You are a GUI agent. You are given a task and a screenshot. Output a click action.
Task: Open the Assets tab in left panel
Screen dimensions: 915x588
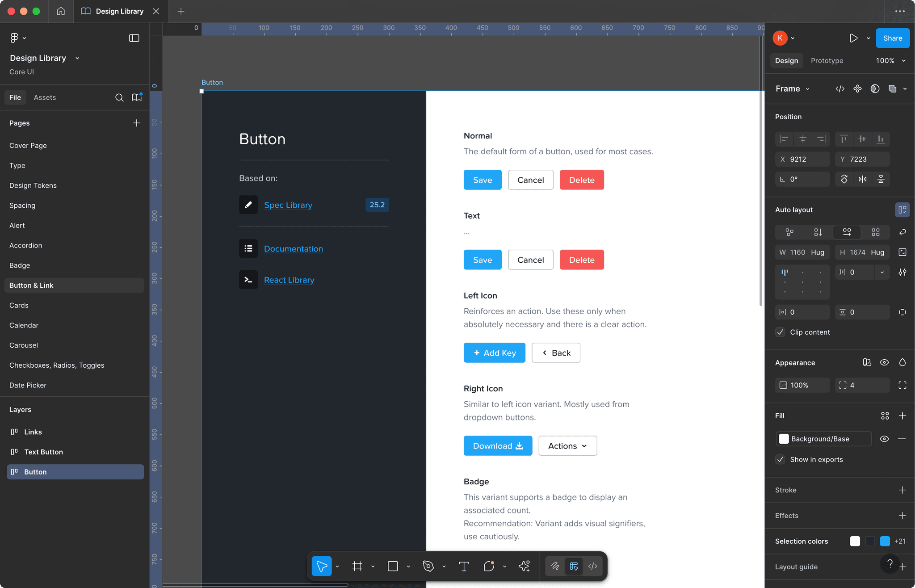45,97
